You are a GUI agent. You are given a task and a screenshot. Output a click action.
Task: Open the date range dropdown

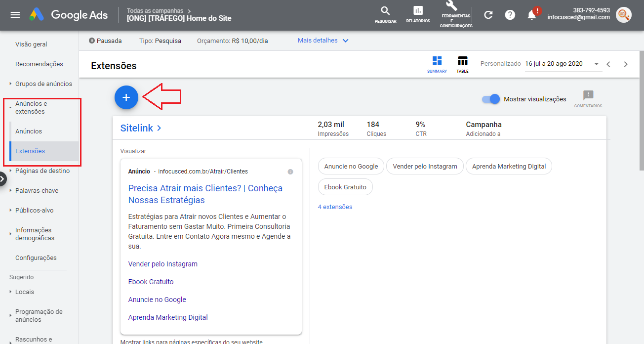(x=563, y=64)
